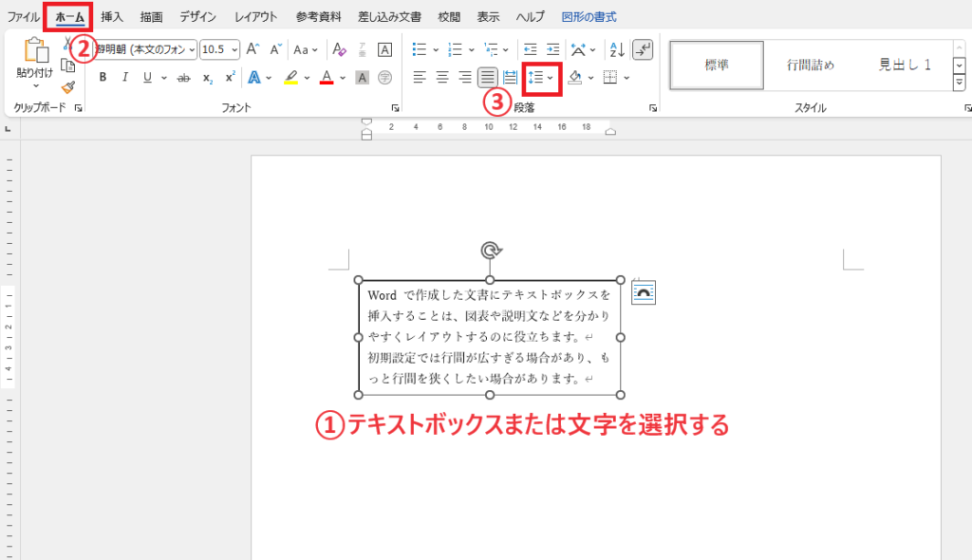This screenshot has width=972, height=560.
Task: Decrease font size with A˅ icon
Action: (x=275, y=49)
